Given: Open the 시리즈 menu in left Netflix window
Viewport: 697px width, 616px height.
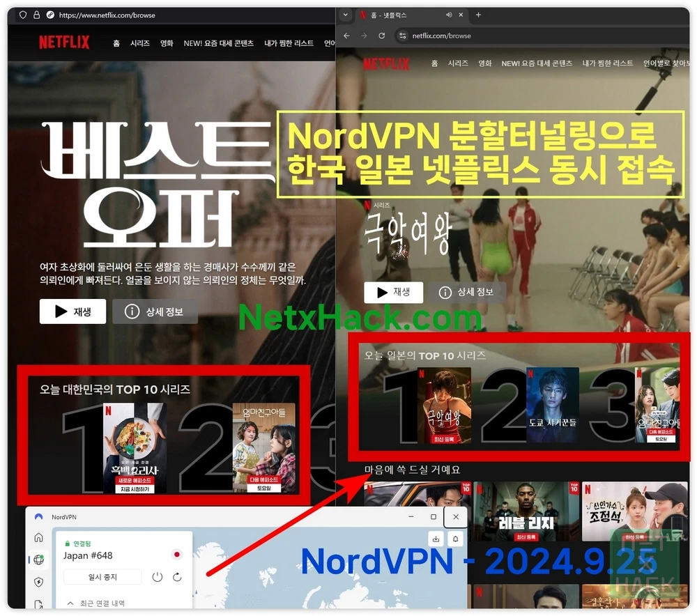Looking at the screenshot, I should pyautogui.click(x=140, y=43).
